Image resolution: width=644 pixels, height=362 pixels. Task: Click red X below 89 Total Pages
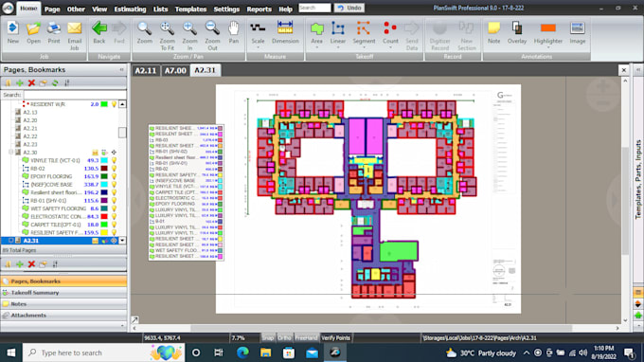[31, 264]
